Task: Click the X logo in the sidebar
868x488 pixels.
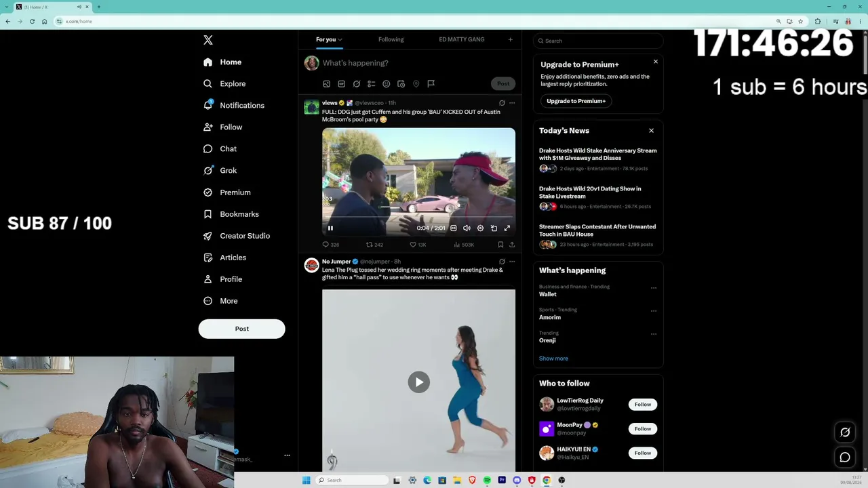Action: click(208, 40)
